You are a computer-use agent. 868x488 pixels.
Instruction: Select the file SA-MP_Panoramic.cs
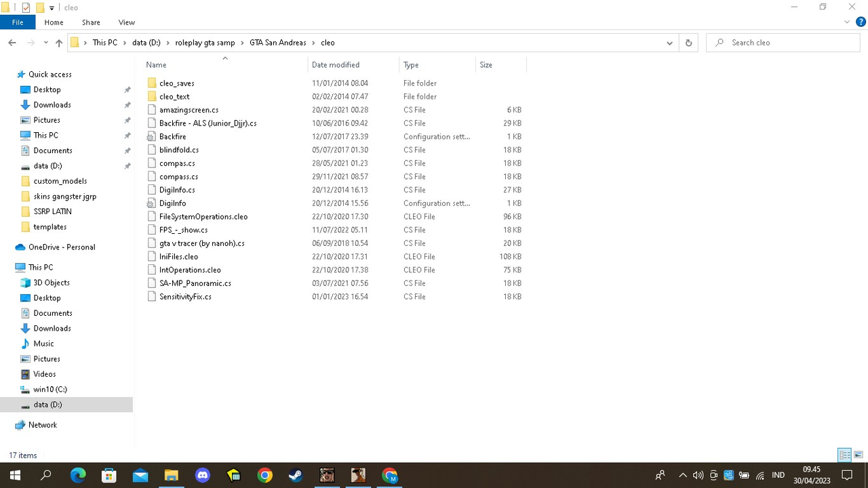pyautogui.click(x=195, y=283)
